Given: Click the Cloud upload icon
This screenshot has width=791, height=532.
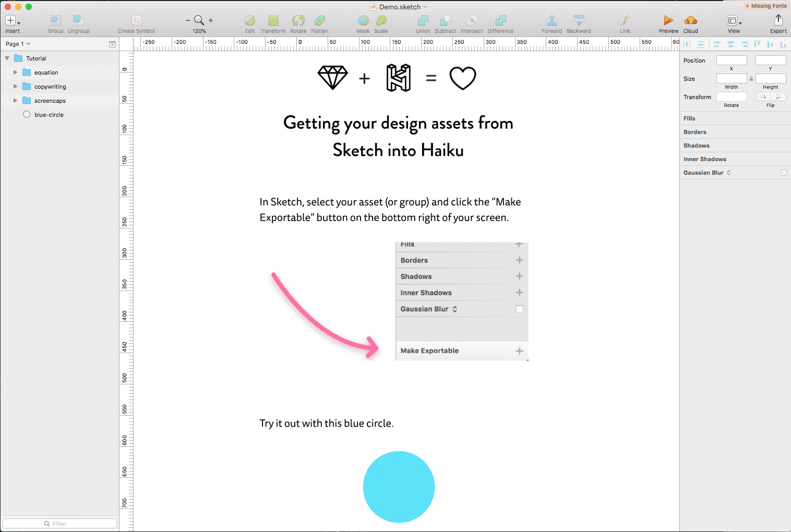Looking at the screenshot, I should (690, 20).
